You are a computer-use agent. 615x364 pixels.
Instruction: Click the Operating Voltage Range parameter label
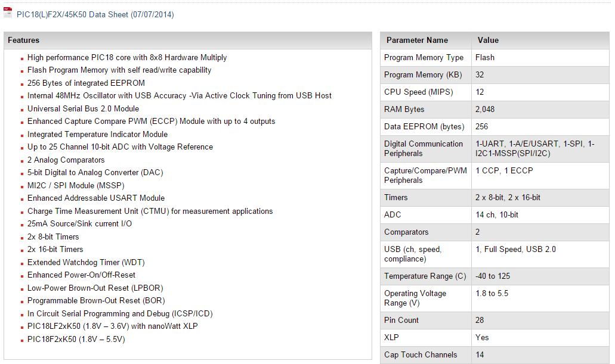click(415, 298)
